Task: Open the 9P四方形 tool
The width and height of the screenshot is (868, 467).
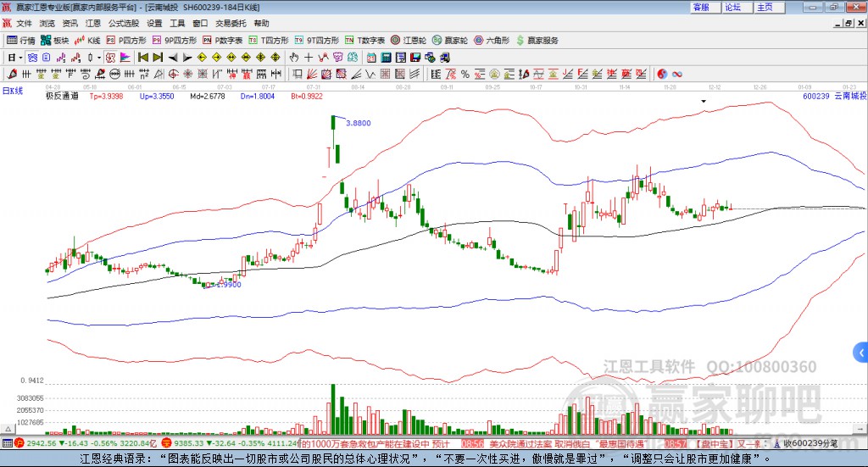Action: [x=175, y=41]
